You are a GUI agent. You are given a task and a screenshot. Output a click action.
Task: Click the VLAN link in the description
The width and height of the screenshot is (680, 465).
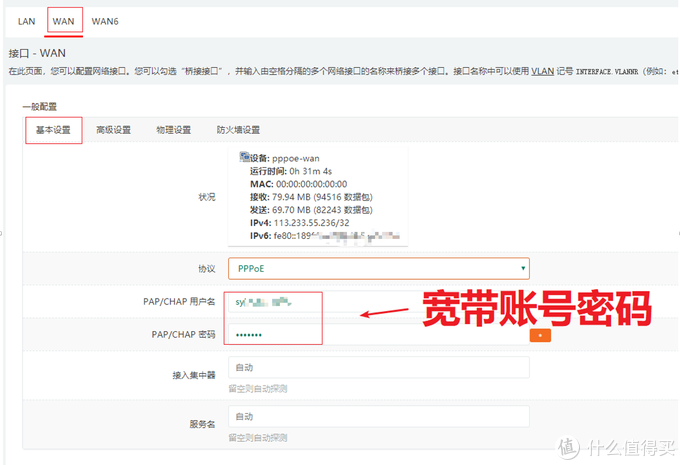543,71
